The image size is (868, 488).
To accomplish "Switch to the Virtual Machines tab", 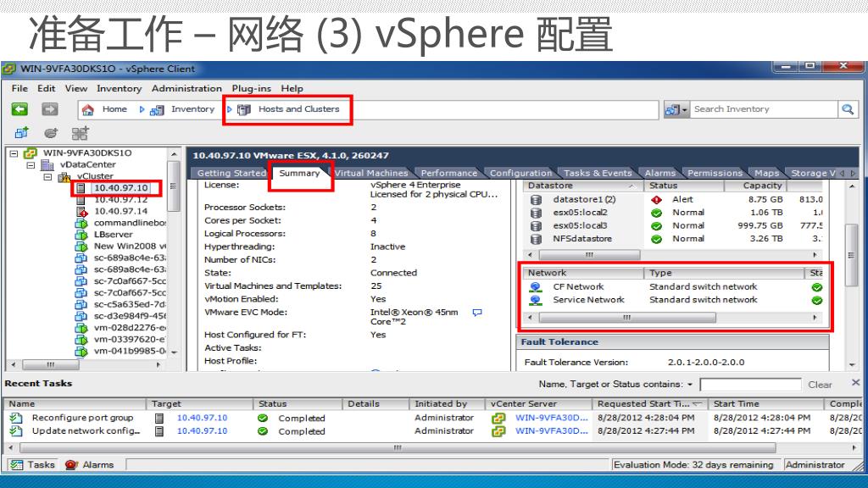I will pyautogui.click(x=371, y=173).
